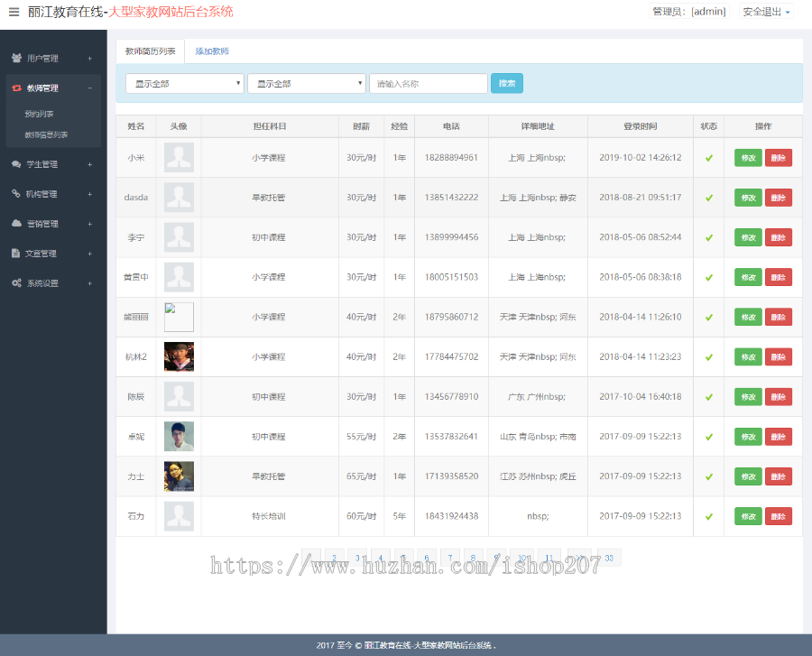Open 预约列表 in the sidebar submenu
This screenshot has height=656, width=812.
pos(40,115)
